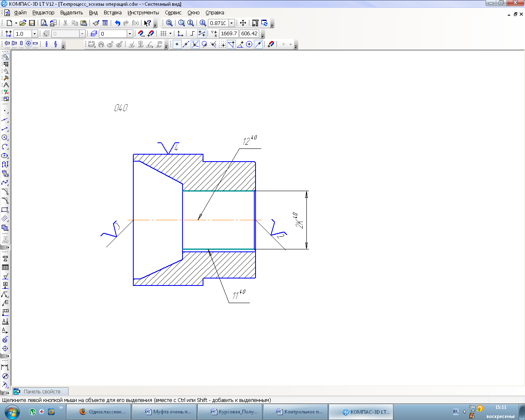Select the Linear dimension tool
Image resolution: width=525 pixels, height=420 pixels.
pos(5,367)
